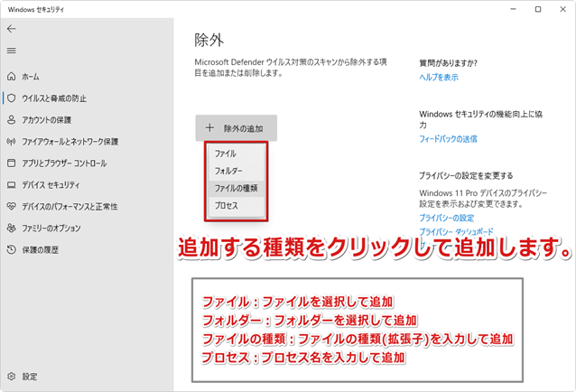The image size is (576, 392).
Task: Minimize the Windows Security window
Action: pyautogui.click(x=513, y=9)
